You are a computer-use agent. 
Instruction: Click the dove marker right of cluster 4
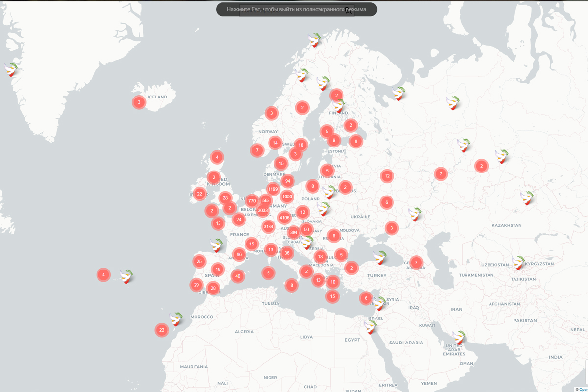click(126, 277)
